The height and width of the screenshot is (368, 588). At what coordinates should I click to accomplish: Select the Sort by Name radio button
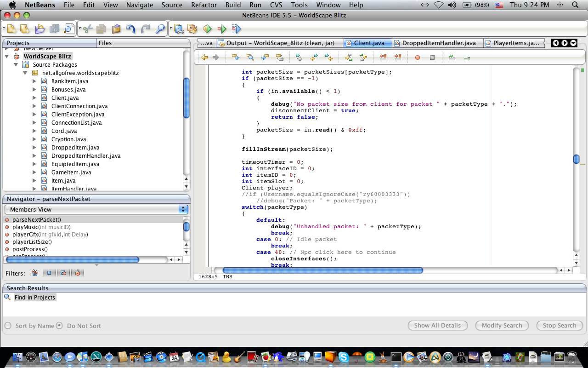(x=8, y=326)
